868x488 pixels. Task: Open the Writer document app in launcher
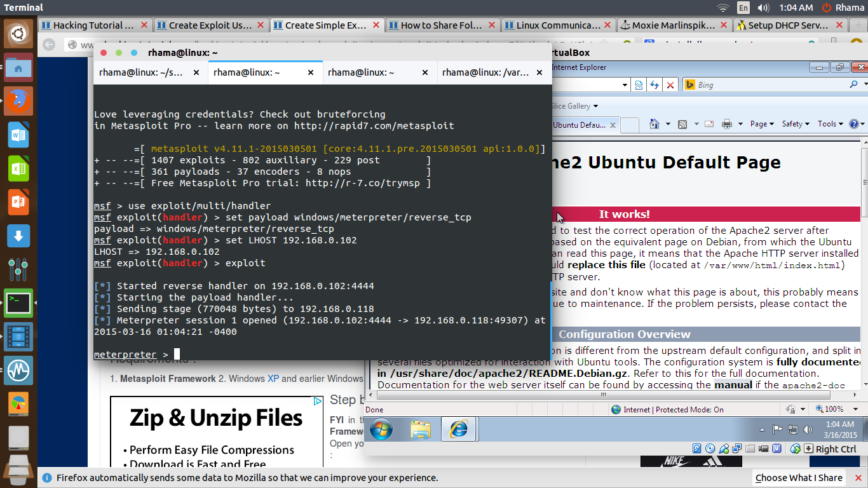pyautogui.click(x=18, y=135)
